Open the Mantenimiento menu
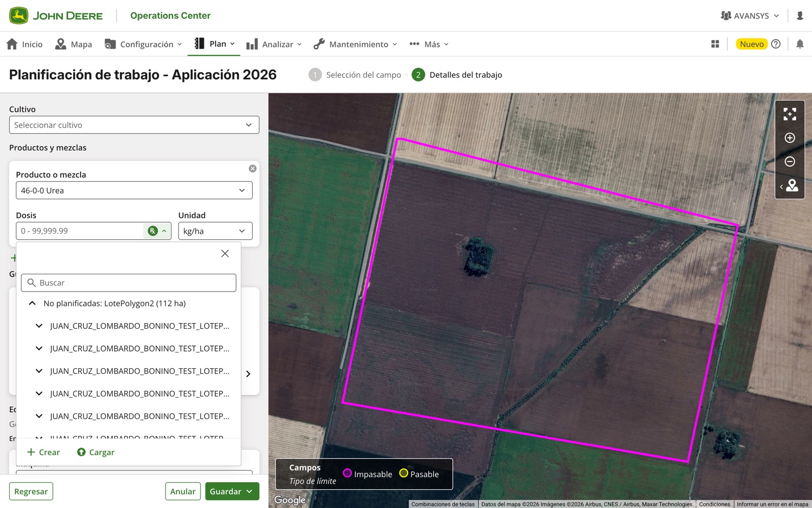This screenshot has height=508, width=812. click(x=355, y=44)
